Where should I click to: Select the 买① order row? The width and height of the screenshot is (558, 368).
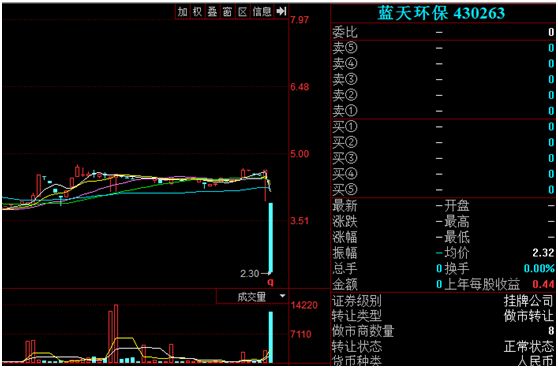pos(443,127)
